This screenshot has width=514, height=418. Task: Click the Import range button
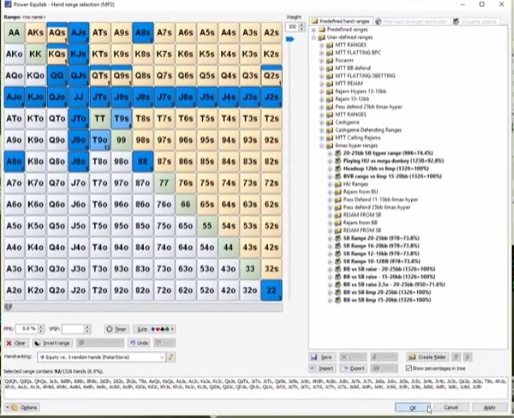pos(322,368)
